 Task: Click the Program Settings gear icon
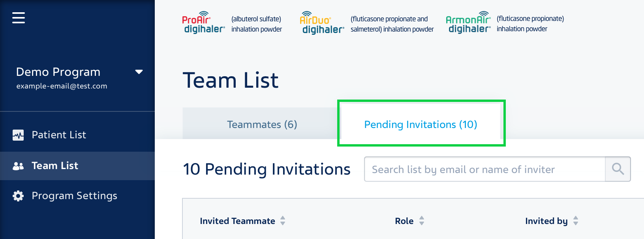(18, 196)
